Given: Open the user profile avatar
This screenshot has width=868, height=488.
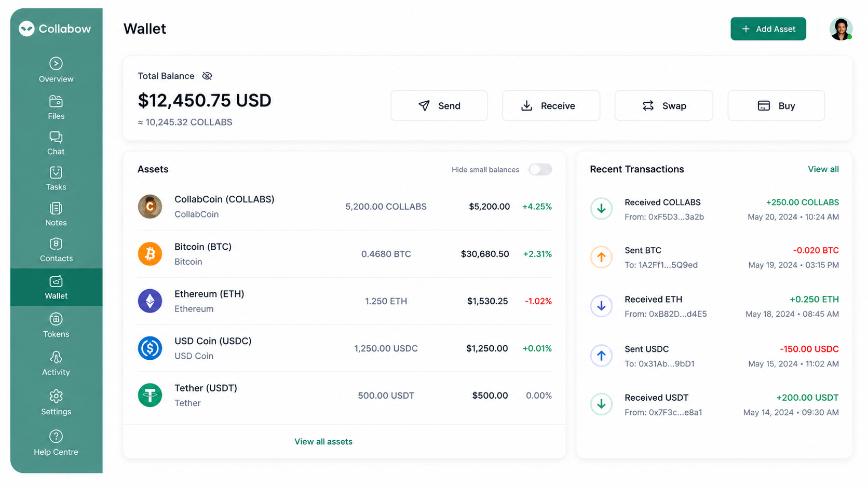Looking at the screenshot, I should click(x=840, y=29).
